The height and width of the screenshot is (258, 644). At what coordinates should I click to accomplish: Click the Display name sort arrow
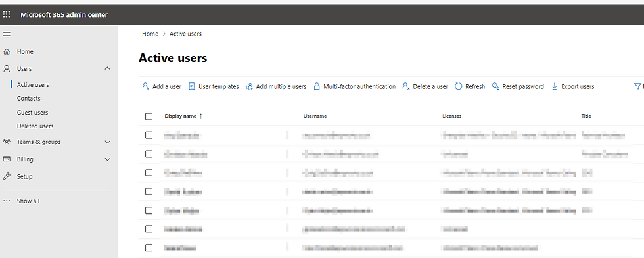coord(200,116)
